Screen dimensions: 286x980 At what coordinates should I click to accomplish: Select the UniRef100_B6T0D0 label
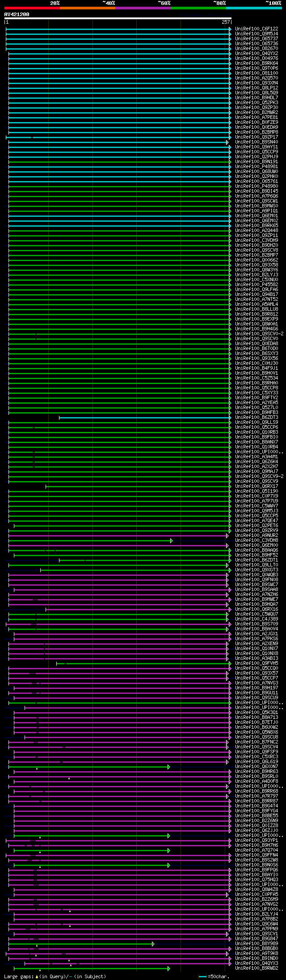tap(257, 348)
